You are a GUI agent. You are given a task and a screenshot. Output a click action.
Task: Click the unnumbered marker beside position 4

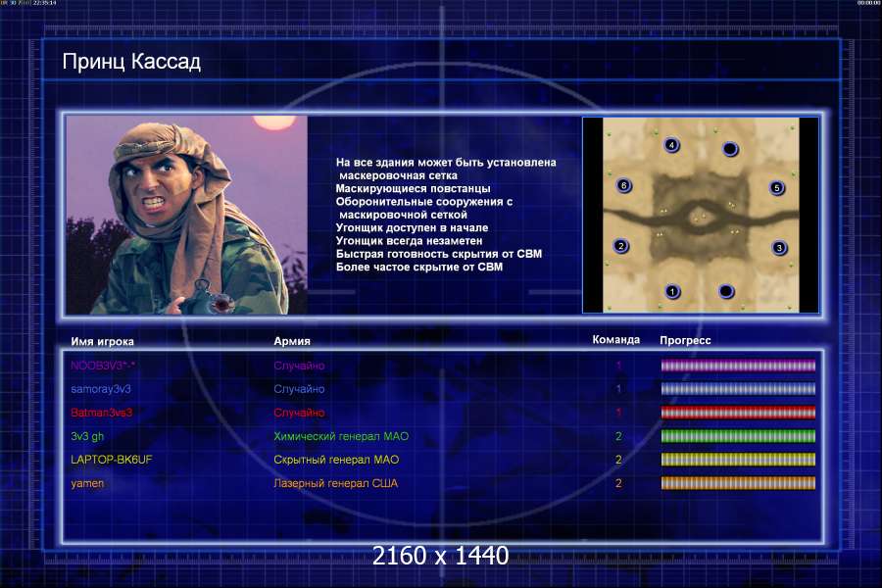[730, 149]
